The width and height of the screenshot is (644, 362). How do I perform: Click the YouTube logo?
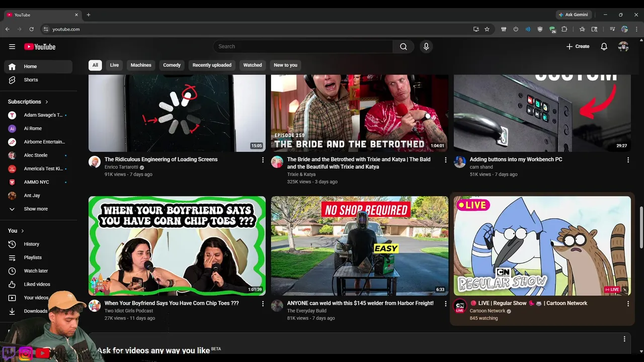click(40, 47)
